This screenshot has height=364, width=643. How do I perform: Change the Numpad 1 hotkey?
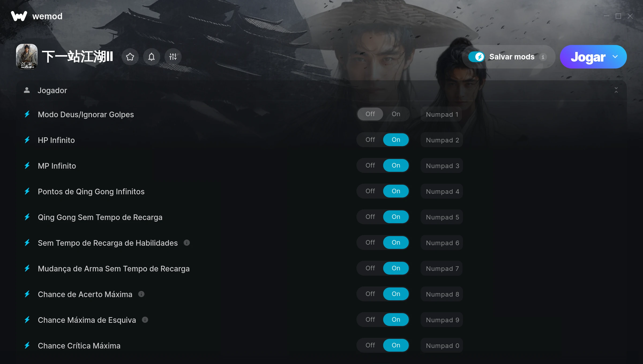click(442, 114)
